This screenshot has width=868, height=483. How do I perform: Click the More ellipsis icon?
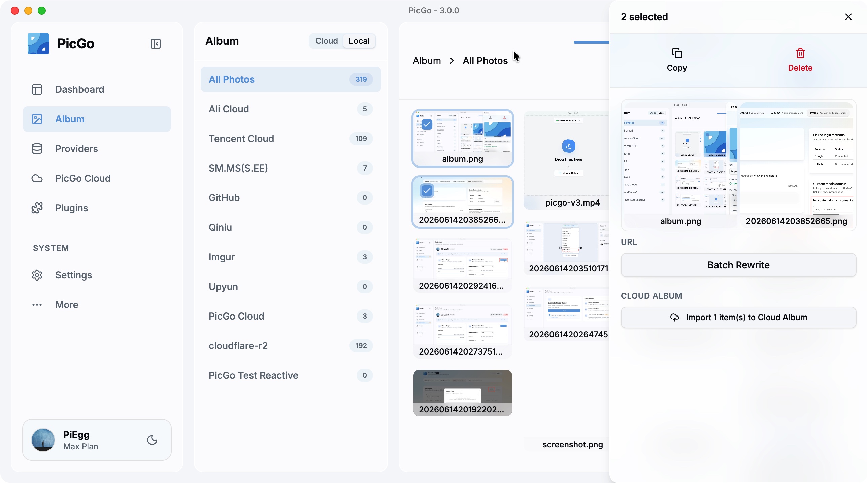pyautogui.click(x=37, y=305)
